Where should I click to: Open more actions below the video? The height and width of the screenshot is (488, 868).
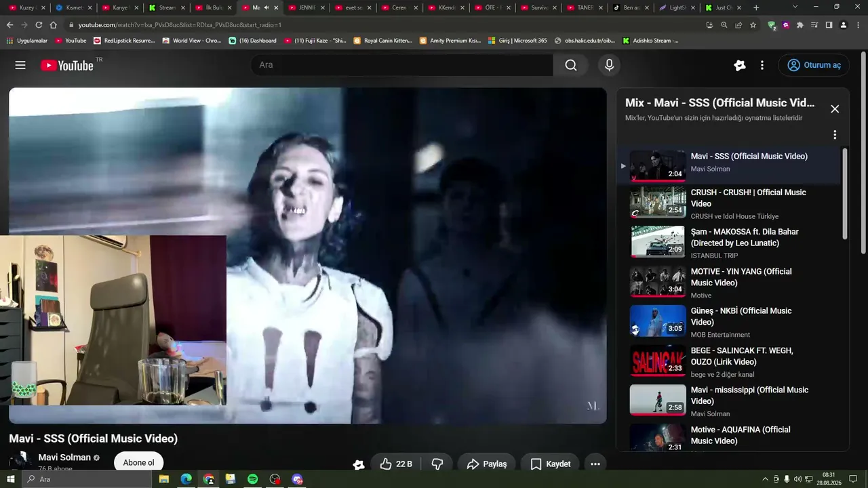(x=595, y=464)
